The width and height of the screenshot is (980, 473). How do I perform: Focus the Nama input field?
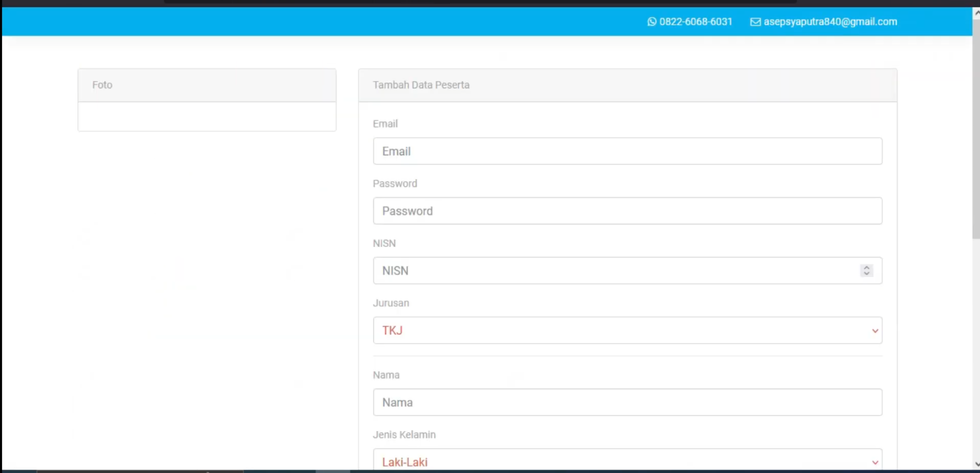click(627, 402)
